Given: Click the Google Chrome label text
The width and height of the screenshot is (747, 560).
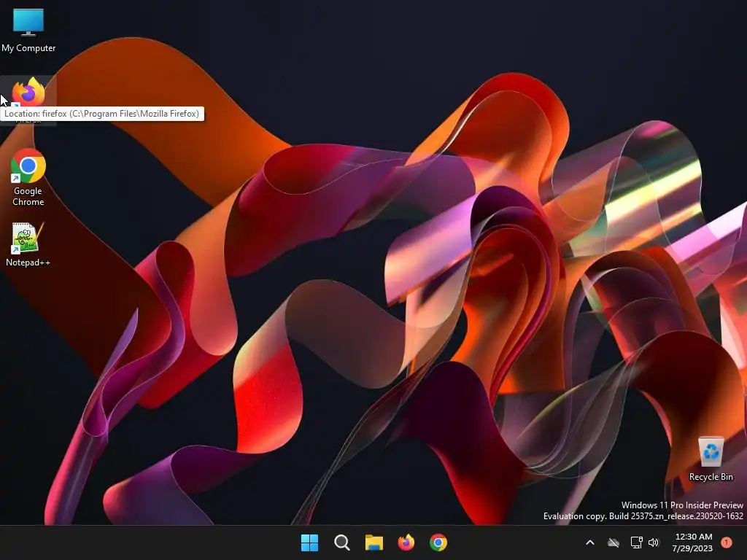Looking at the screenshot, I should (28, 196).
